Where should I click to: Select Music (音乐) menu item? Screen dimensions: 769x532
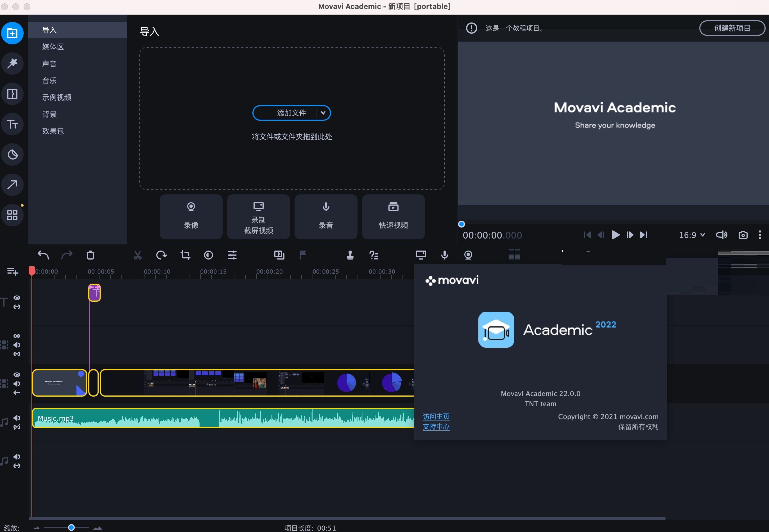77,81
